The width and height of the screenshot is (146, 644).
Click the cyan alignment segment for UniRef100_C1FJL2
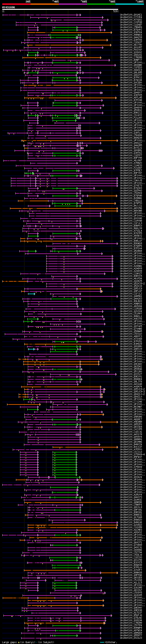[x=31, y=294]
